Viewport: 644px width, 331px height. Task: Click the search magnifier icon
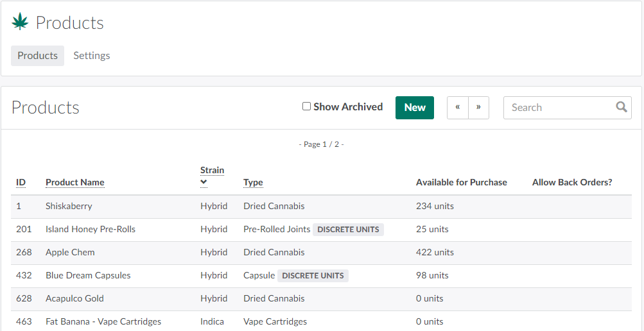click(621, 107)
